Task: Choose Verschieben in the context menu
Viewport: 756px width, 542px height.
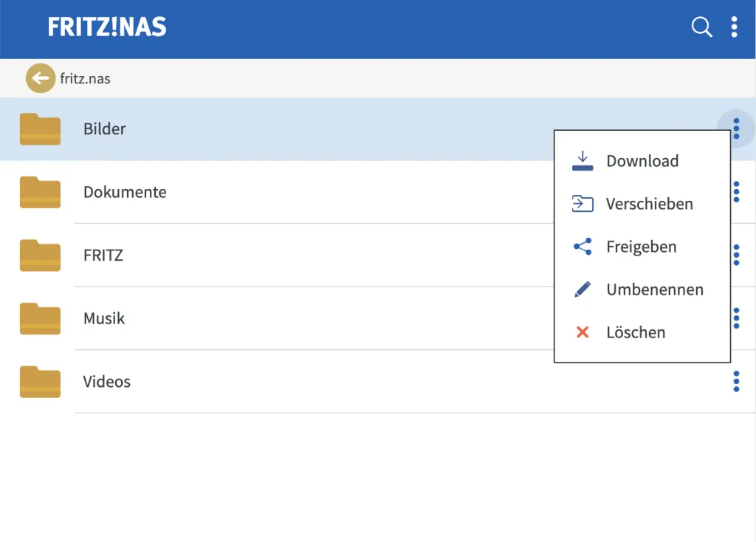Action: pyautogui.click(x=649, y=204)
